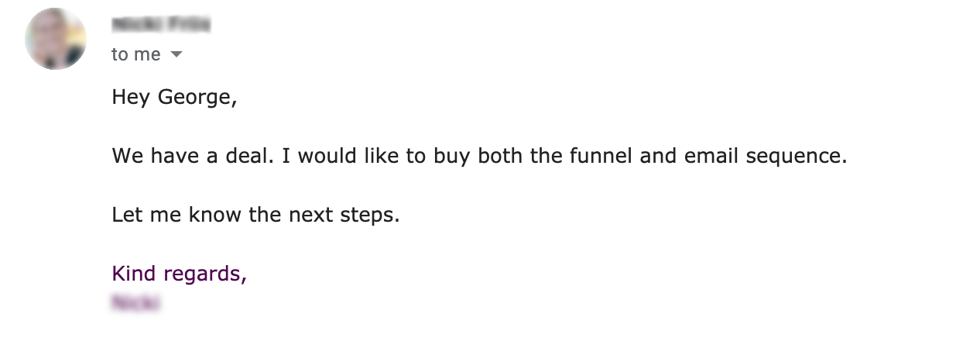Click the purple 'Kind regards,' signature line

pyautogui.click(x=179, y=274)
